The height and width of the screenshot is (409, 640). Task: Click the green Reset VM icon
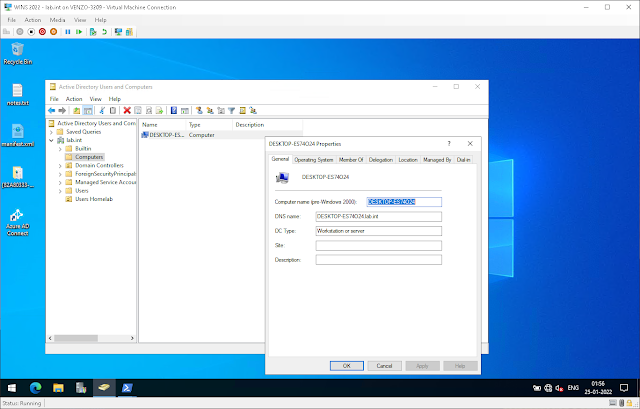pos(79,32)
